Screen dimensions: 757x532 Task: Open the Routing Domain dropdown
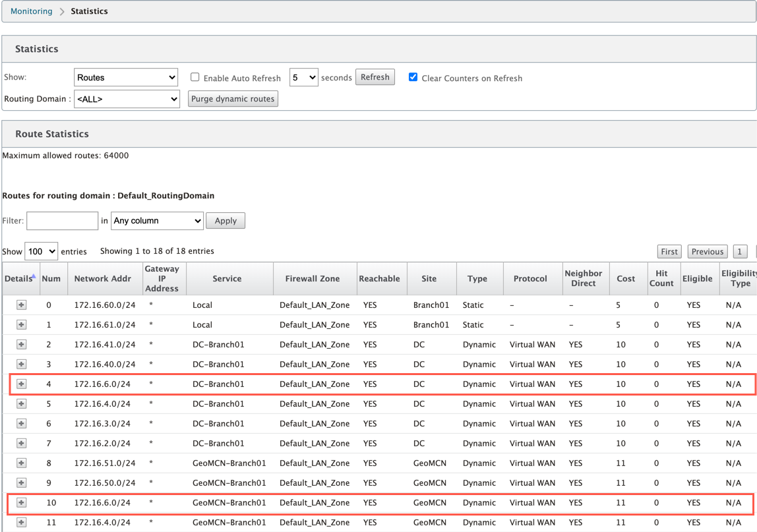tap(127, 99)
